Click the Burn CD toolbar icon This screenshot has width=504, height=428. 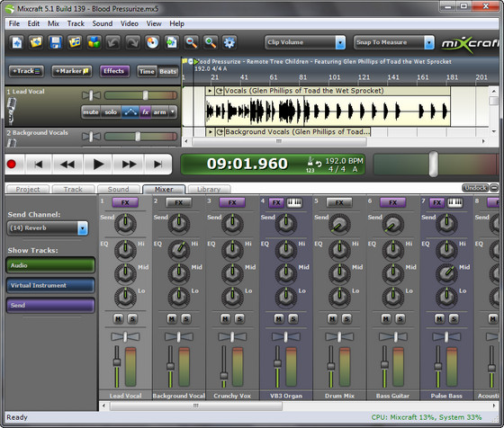click(x=152, y=42)
